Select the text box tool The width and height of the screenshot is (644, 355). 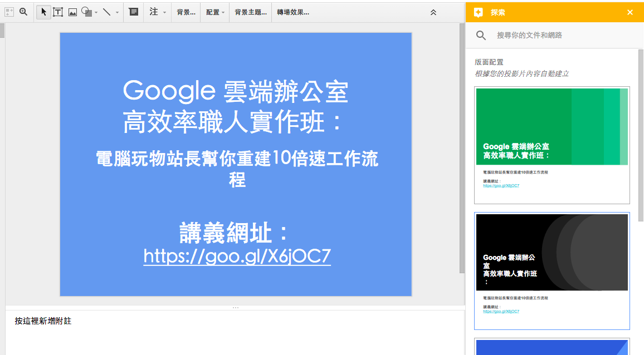[x=58, y=12]
